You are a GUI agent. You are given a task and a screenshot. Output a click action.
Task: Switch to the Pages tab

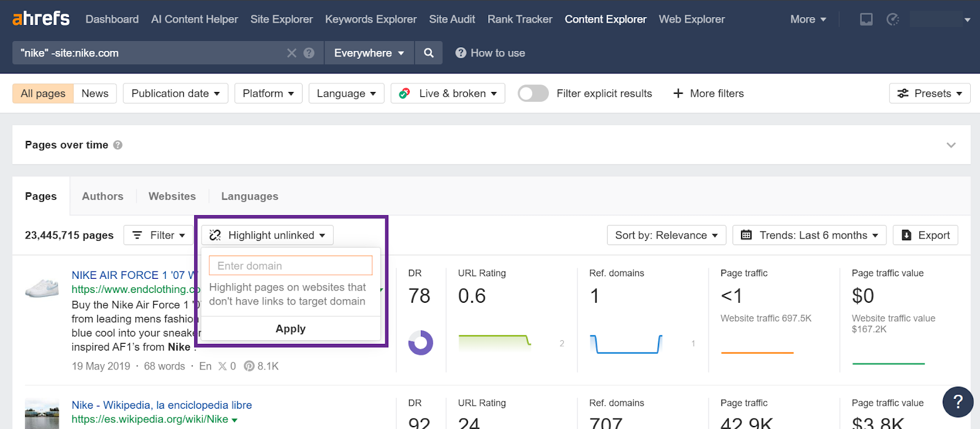tap(41, 196)
